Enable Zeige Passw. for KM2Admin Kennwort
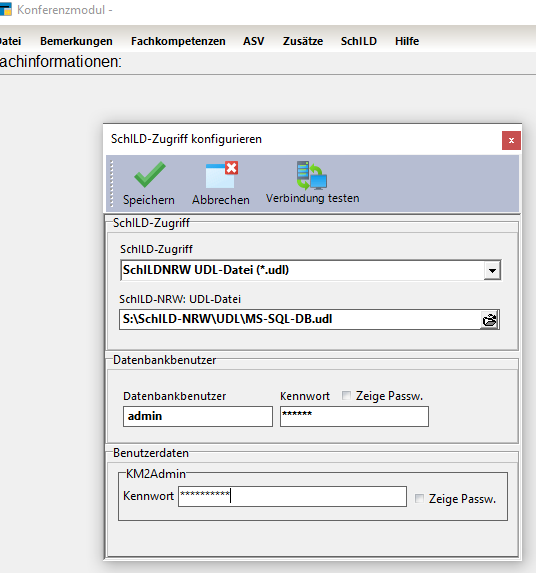The width and height of the screenshot is (536, 573). coord(419,498)
